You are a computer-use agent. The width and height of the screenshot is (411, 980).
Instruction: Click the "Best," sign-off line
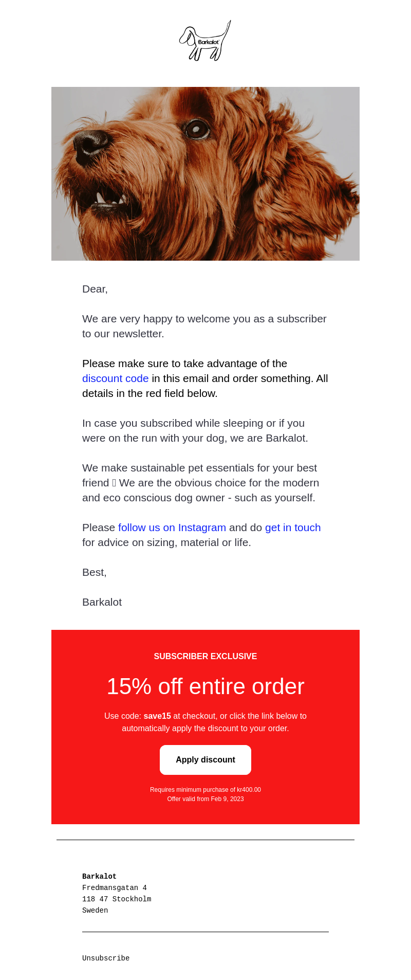[x=95, y=572]
